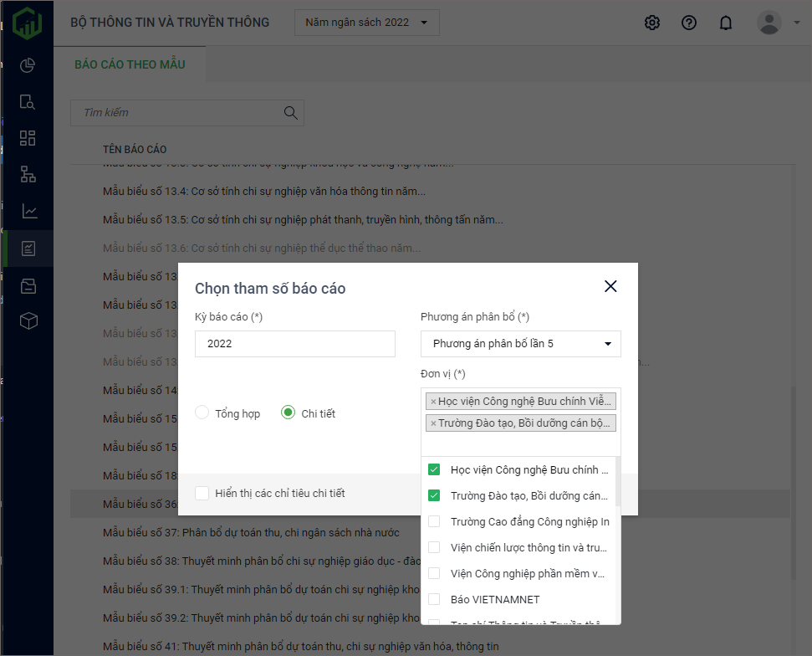Check the Báo VIETNAMNET unit option
Viewport: 812px width, 656px height.
coord(434,599)
